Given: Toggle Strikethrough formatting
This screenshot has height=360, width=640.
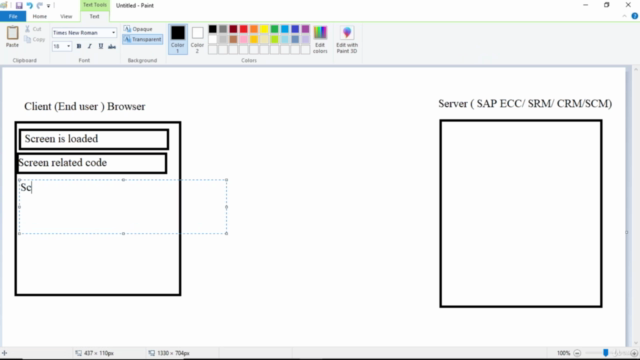Looking at the screenshot, I should (112, 46).
